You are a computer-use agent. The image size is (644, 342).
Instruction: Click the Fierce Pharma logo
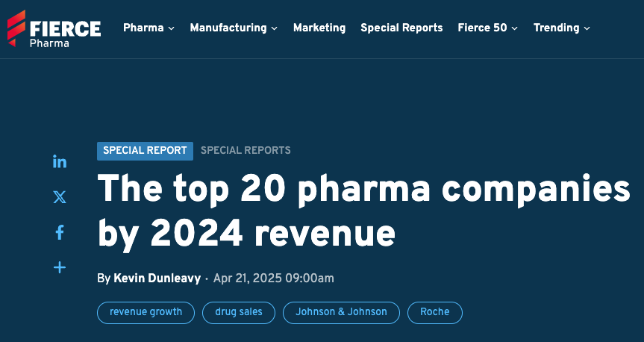[x=54, y=28]
